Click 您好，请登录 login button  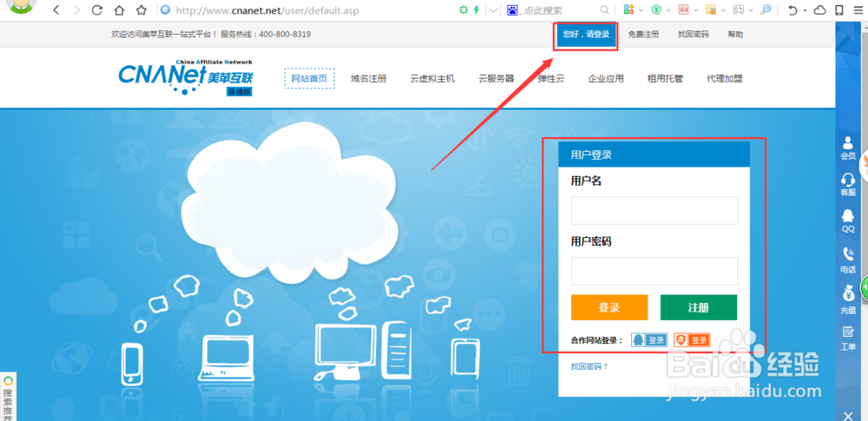click(x=586, y=35)
